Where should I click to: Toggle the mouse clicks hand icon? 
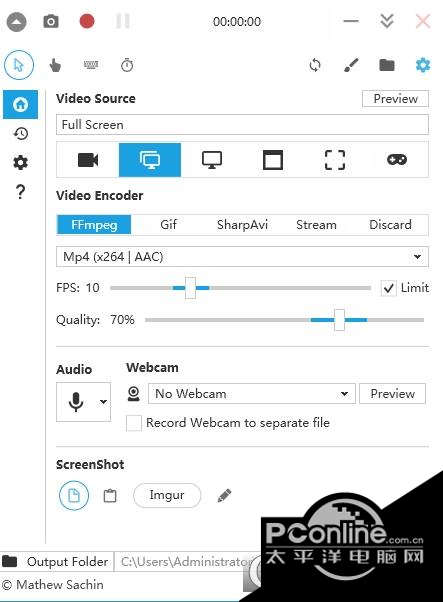pyautogui.click(x=55, y=65)
